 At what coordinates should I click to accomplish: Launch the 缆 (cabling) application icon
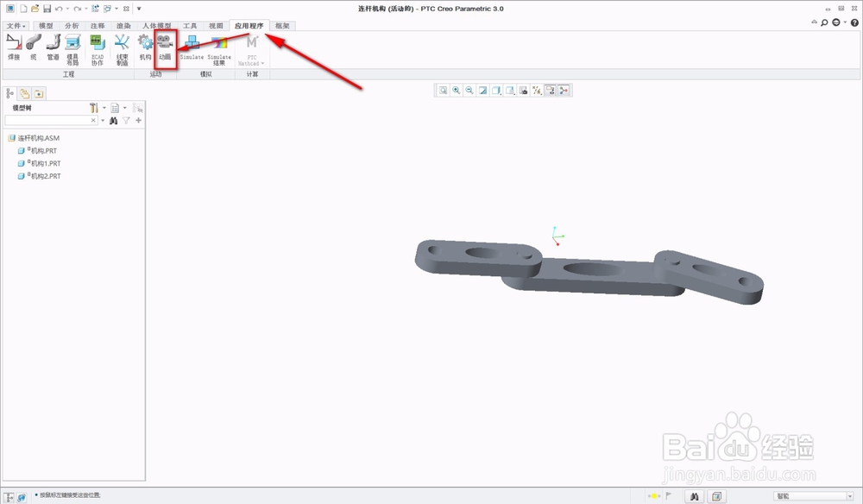click(34, 47)
